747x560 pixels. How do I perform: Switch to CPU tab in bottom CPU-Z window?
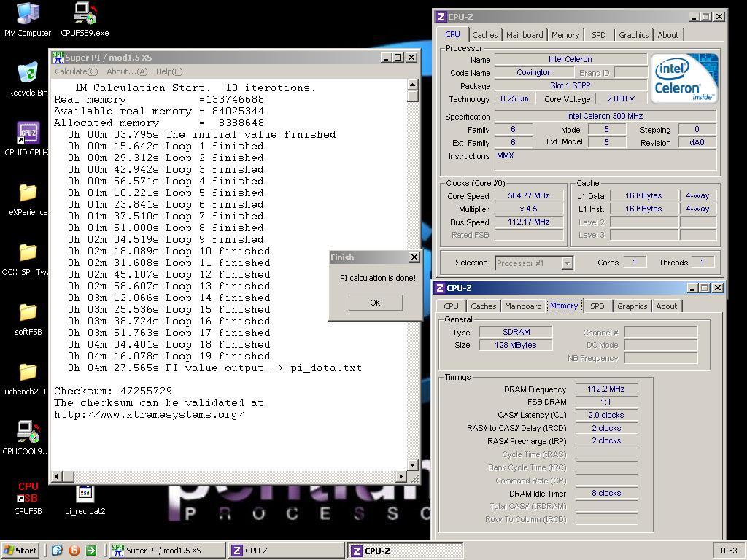click(451, 306)
